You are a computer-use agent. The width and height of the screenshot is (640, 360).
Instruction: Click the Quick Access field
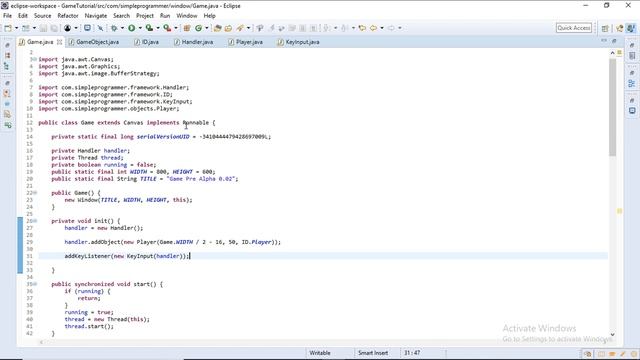[x=574, y=28]
